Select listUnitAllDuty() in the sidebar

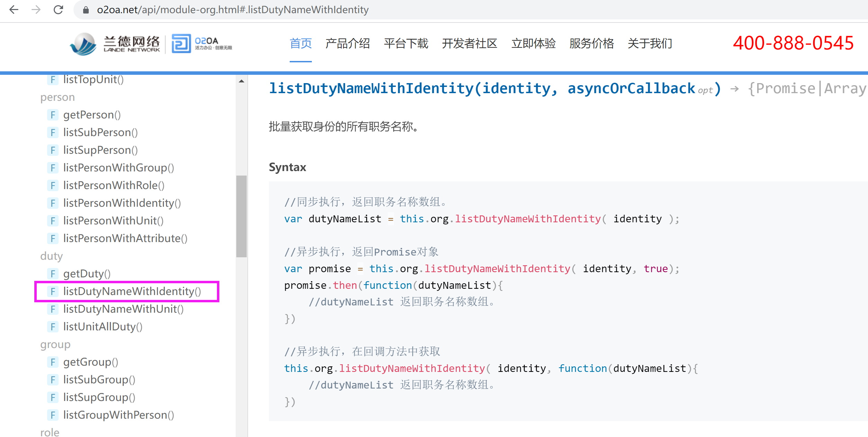103,327
